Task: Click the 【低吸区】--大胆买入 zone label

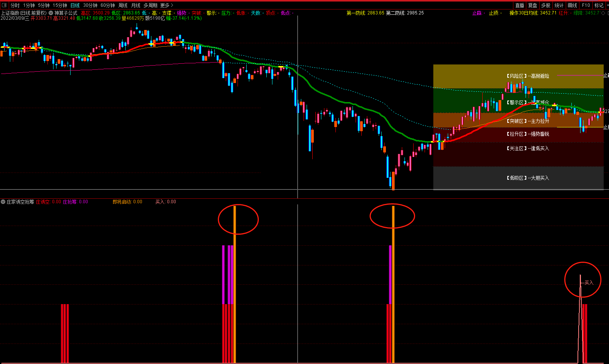Action: [x=528, y=178]
